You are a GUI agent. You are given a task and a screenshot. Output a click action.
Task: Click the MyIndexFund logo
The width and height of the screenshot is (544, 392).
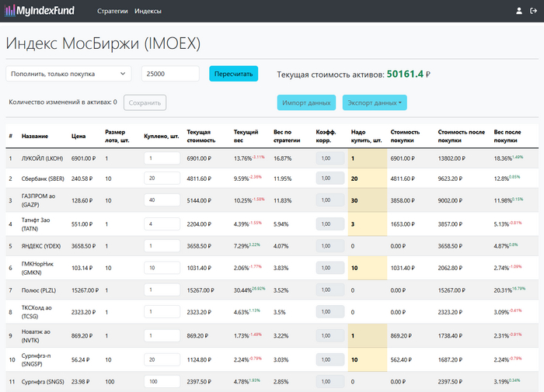pos(40,11)
